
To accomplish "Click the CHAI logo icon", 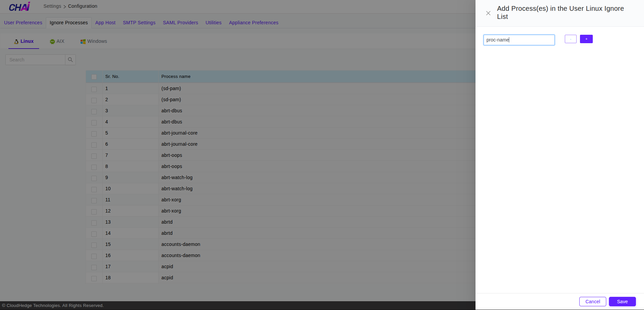I will [20, 7].
